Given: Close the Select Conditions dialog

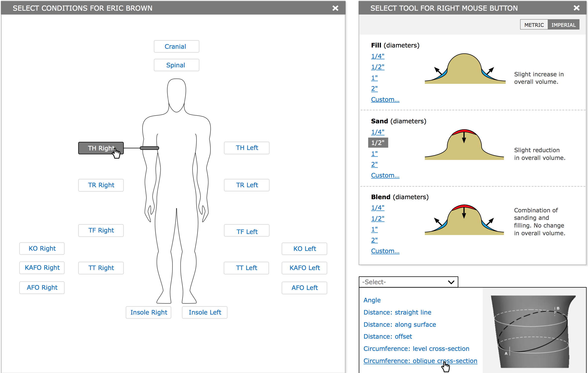Looking at the screenshot, I should [x=335, y=8].
